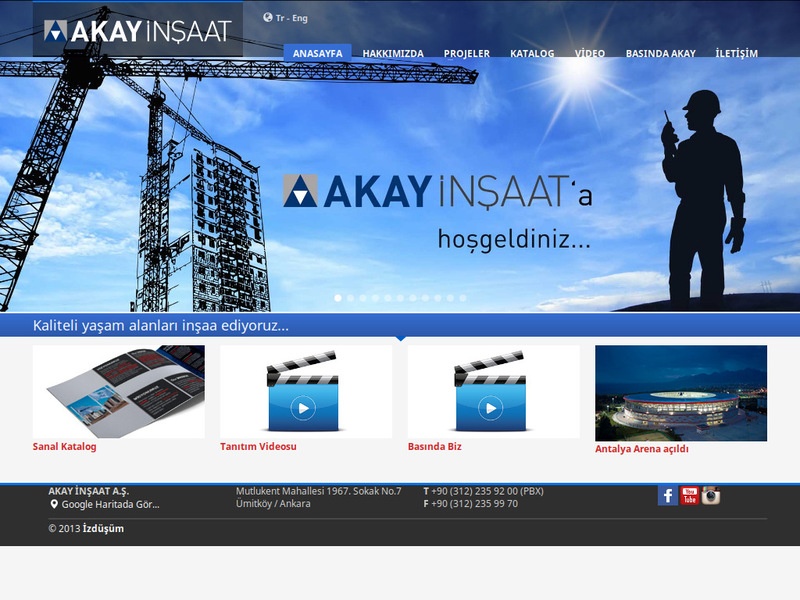Open the YouTube channel icon
800x600 pixels.
coord(689,495)
